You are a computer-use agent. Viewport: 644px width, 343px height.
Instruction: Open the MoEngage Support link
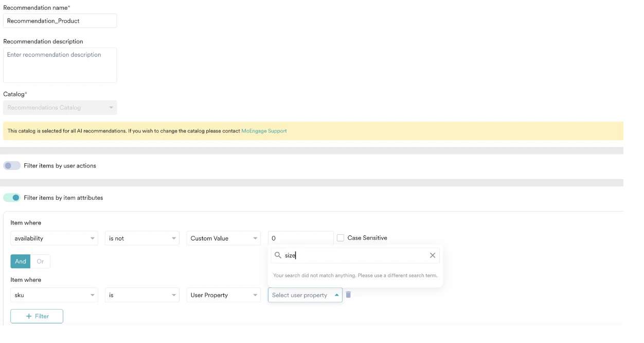click(x=264, y=131)
